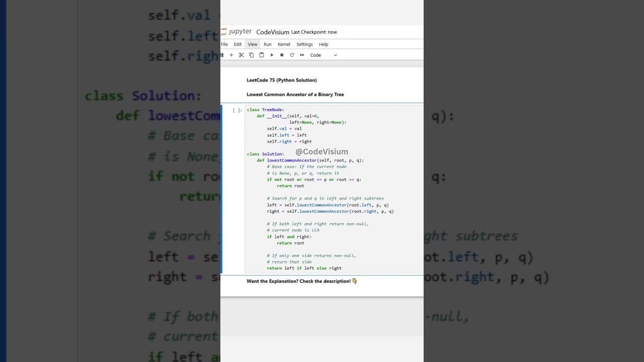This screenshot has height=362, width=644.
Task: Click the blue active cell collapser bar
Action: pyautogui.click(x=222, y=189)
